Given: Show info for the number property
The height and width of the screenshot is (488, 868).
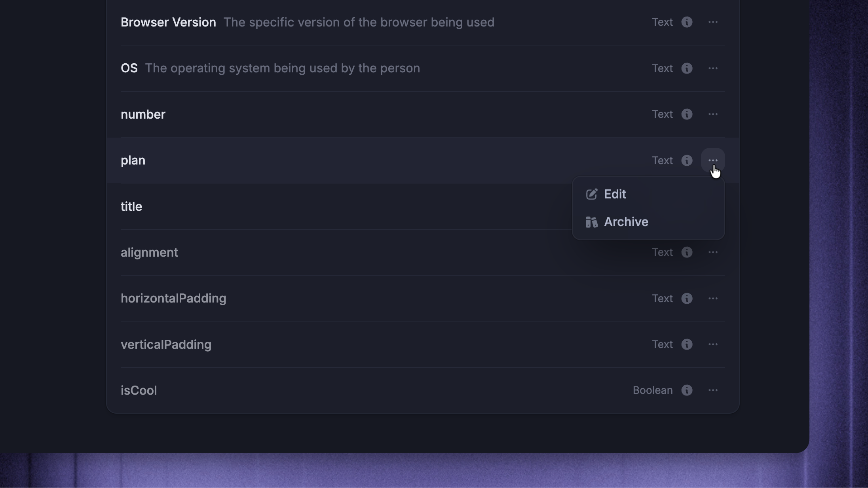Looking at the screenshot, I should (687, 114).
